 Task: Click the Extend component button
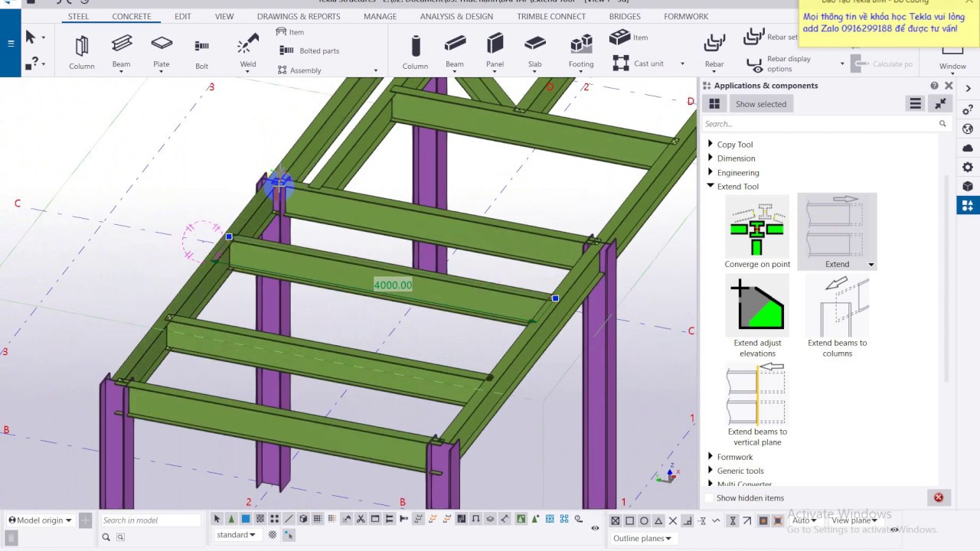click(837, 232)
